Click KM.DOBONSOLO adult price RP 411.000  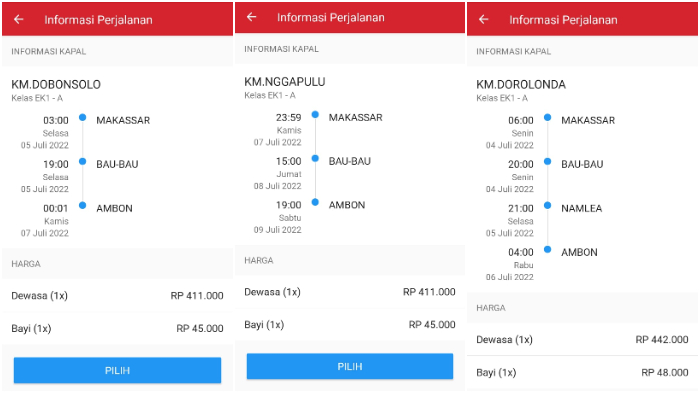click(197, 296)
